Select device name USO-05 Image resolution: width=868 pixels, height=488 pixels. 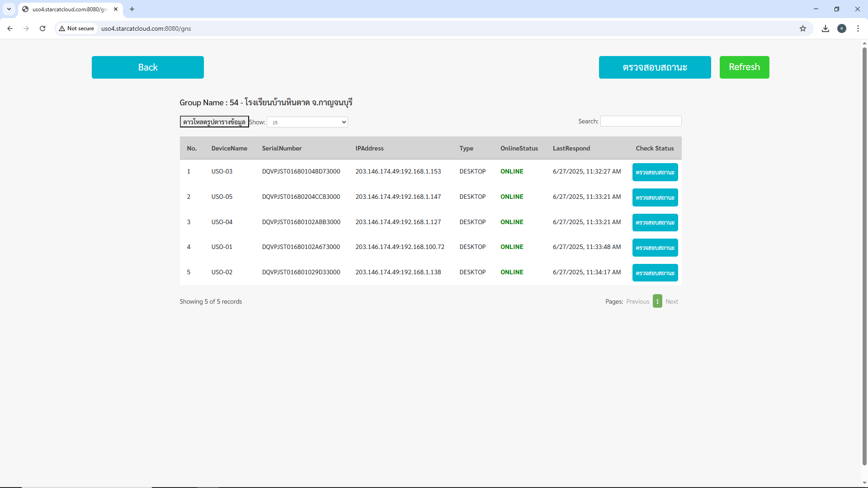(x=222, y=197)
